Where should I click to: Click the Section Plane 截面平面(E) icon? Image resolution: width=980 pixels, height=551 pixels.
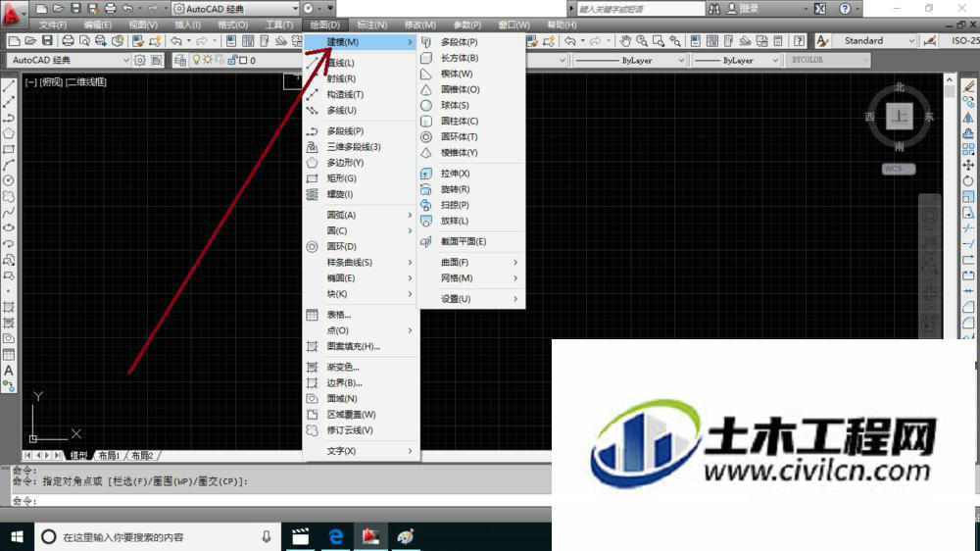pyautogui.click(x=426, y=241)
